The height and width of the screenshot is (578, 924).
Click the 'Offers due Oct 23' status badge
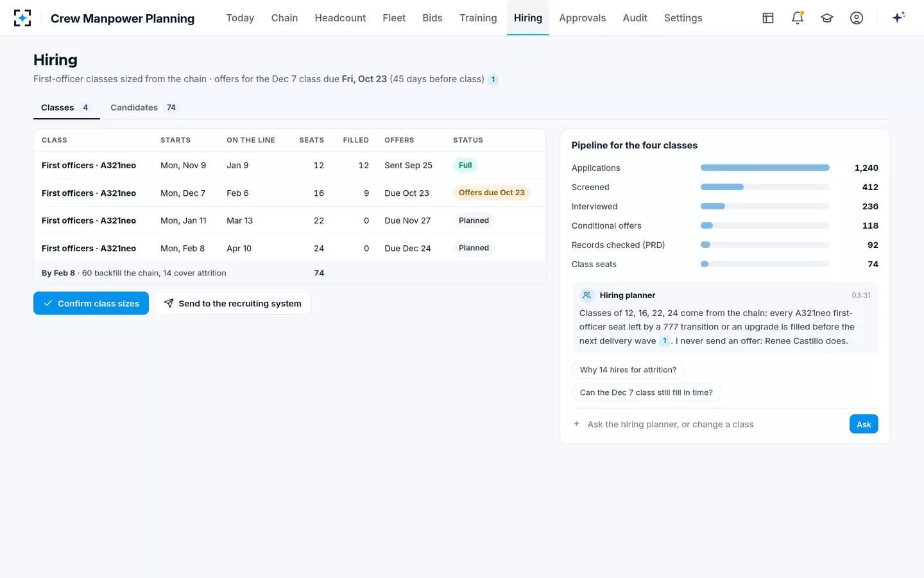click(492, 193)
